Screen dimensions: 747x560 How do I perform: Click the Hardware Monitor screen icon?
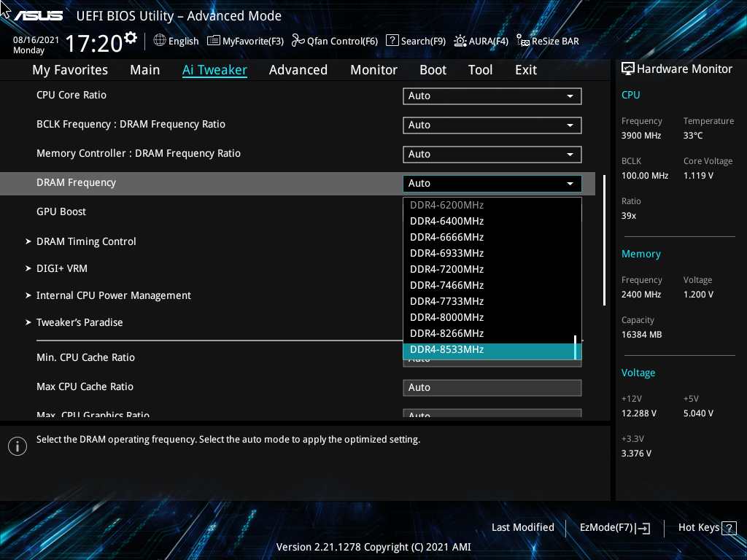pos(628,69)
